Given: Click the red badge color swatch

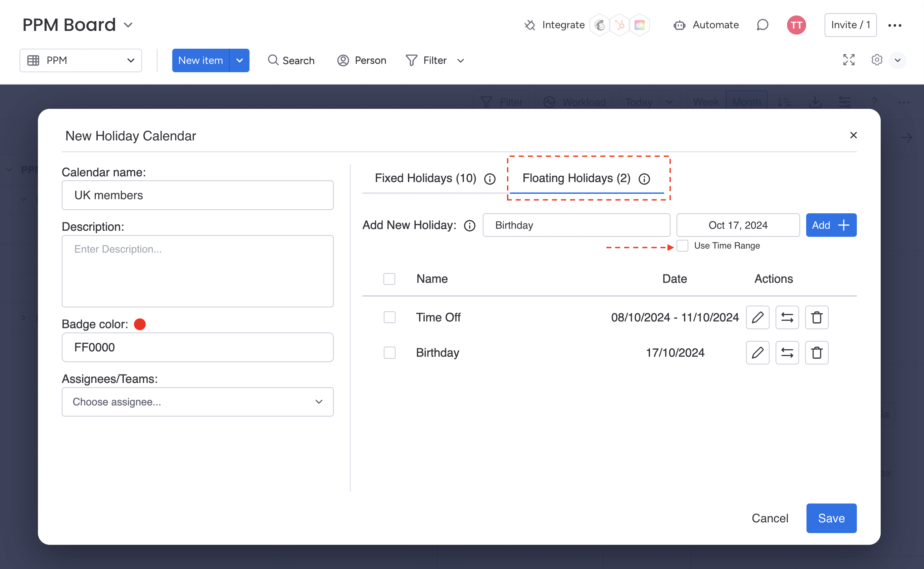Looking at the screenshot, I should 140,324.
